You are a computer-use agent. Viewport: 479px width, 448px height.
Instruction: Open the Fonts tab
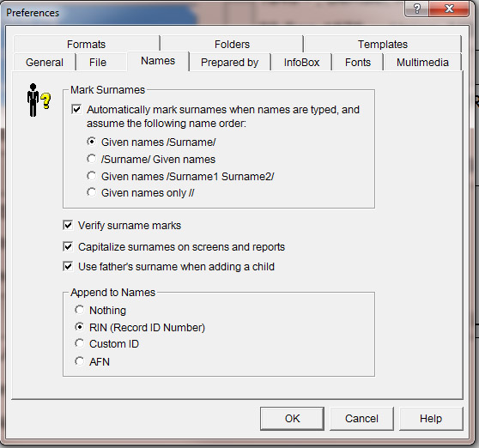point(358,63)
